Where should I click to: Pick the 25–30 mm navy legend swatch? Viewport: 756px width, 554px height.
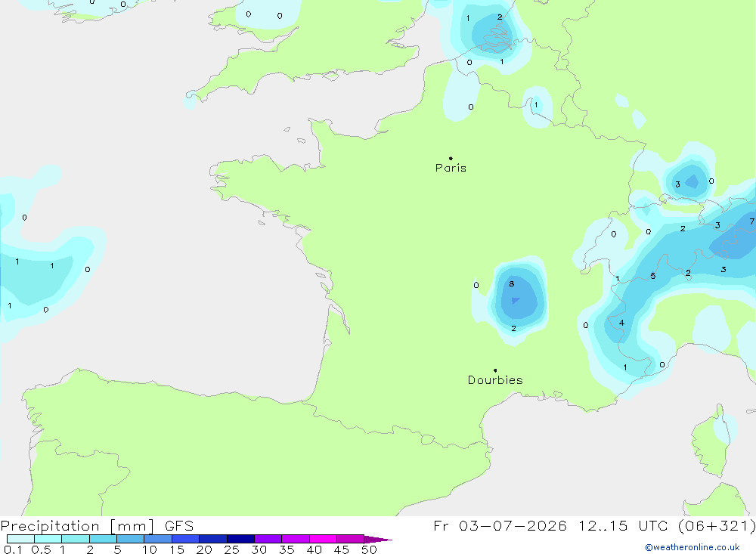(240, 539)
